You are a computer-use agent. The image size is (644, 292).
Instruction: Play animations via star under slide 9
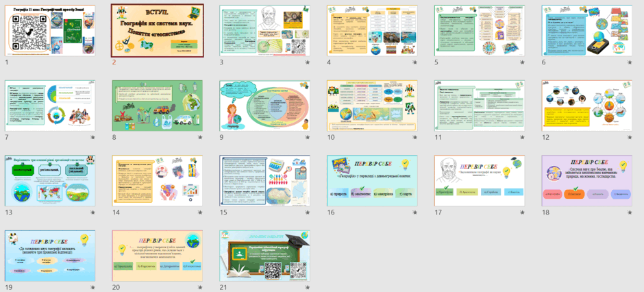[307, 138]
